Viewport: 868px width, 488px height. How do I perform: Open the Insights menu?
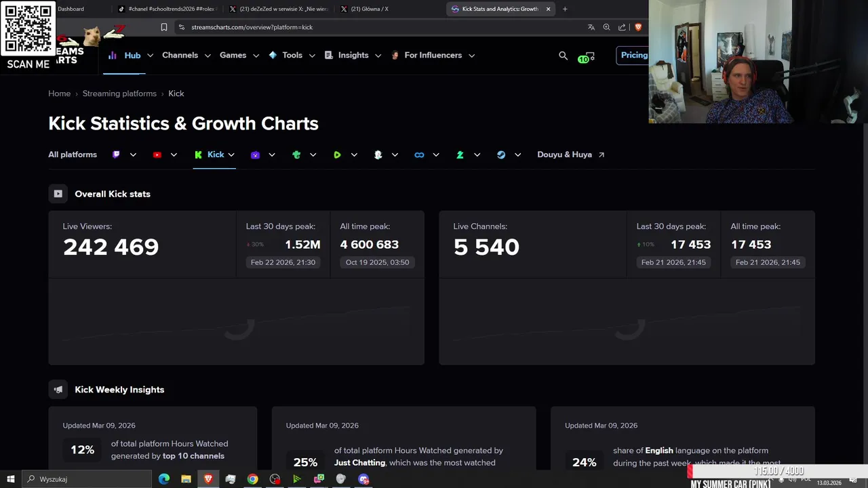pyautogui.click(x=353, y=55)
